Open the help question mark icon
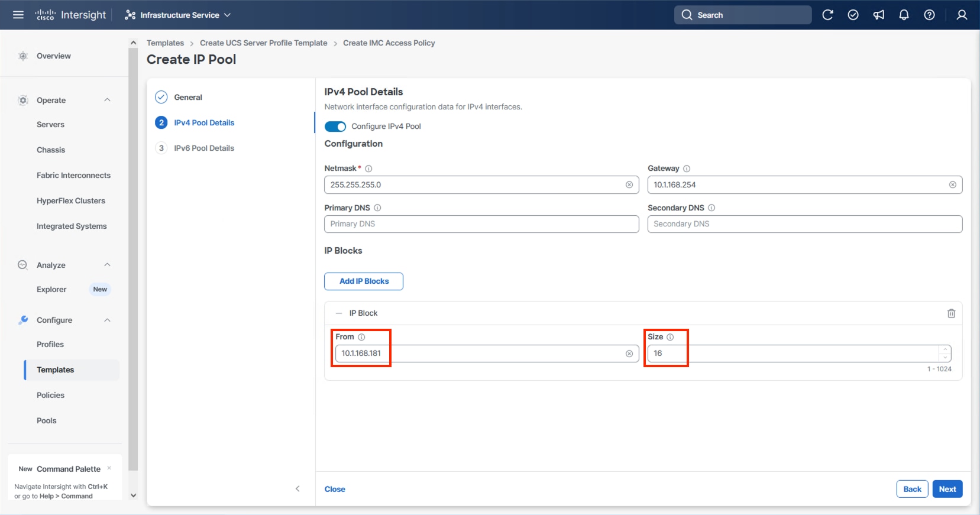The height and width of the screenshot is (515, 980). tap(929, 15)
